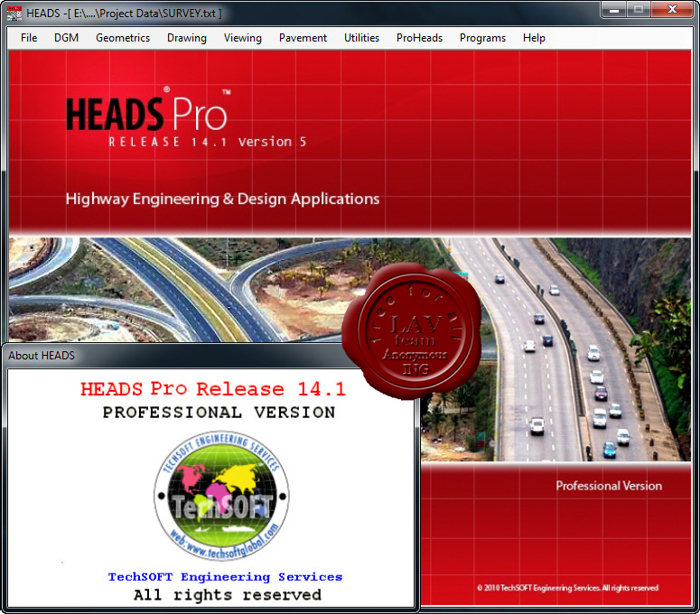Open the Pavement menu
This screenshot has height=614, width=700.
(x=303, y=38)
